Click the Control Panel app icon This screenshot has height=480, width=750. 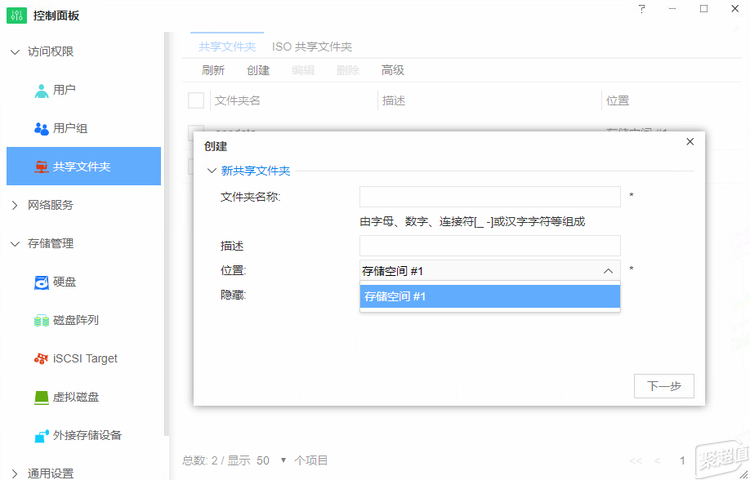point(17,15)
